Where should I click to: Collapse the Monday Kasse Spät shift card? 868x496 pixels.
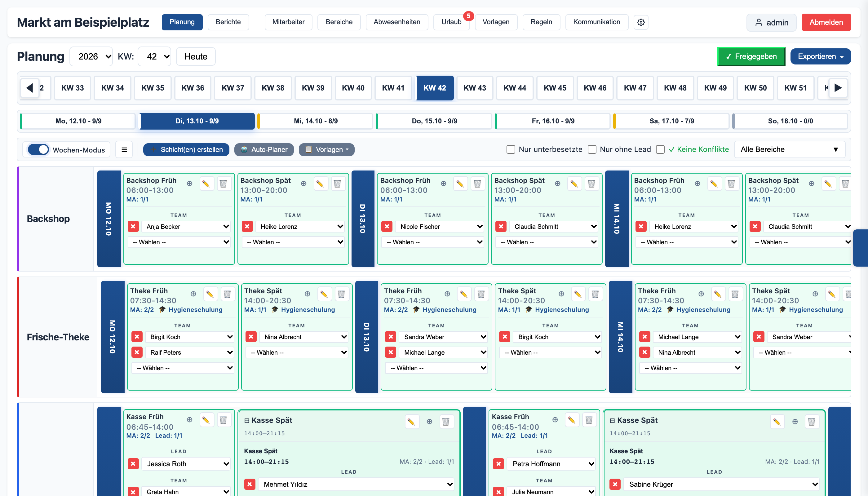pyautogui.click(x=247, y=420)
